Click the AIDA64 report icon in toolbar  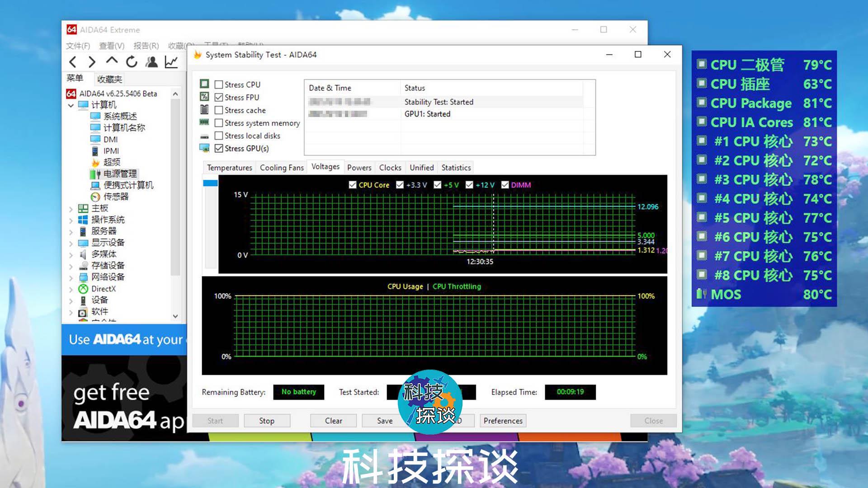[170, 61]
